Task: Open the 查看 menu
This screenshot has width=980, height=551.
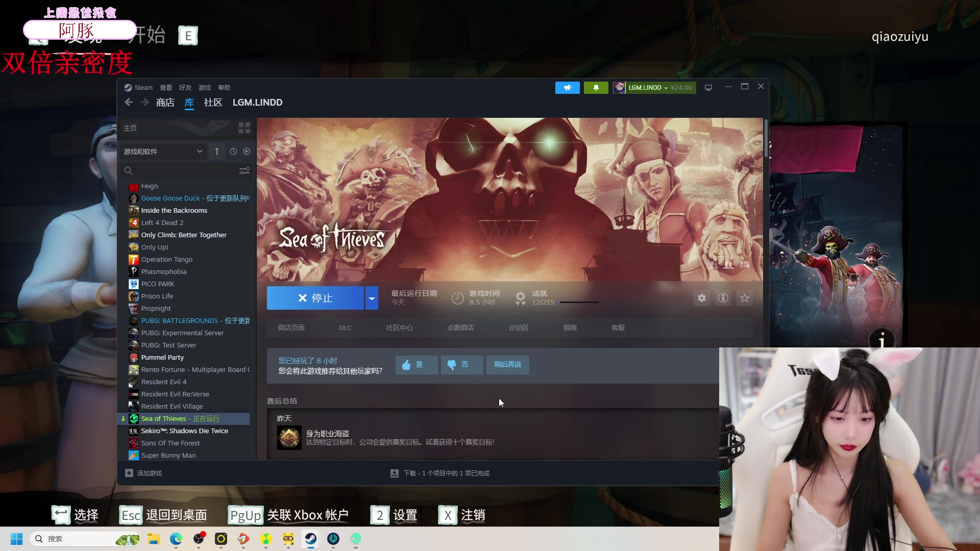Action: [x=166, y=88]
